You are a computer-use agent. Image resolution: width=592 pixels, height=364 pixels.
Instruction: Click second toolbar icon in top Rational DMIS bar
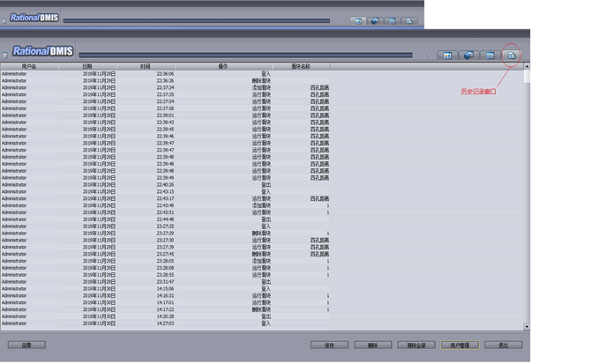(x=374, y=20)
